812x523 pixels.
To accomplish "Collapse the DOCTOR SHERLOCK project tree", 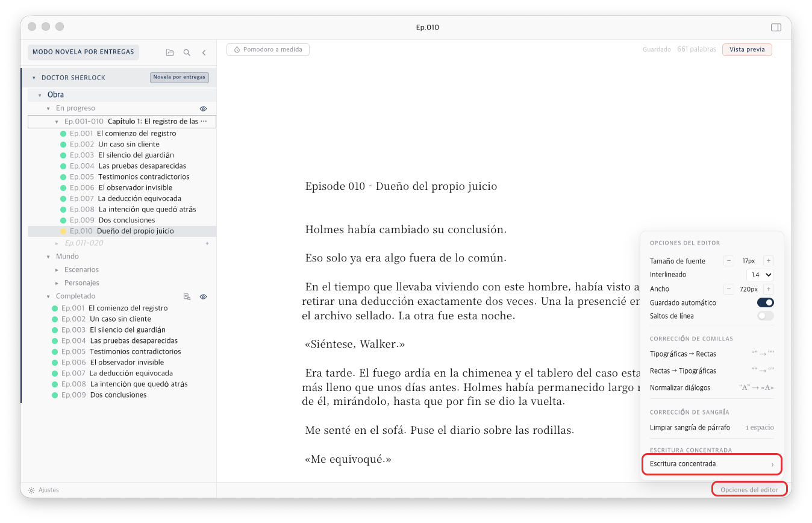I will [x=34, y=78].
